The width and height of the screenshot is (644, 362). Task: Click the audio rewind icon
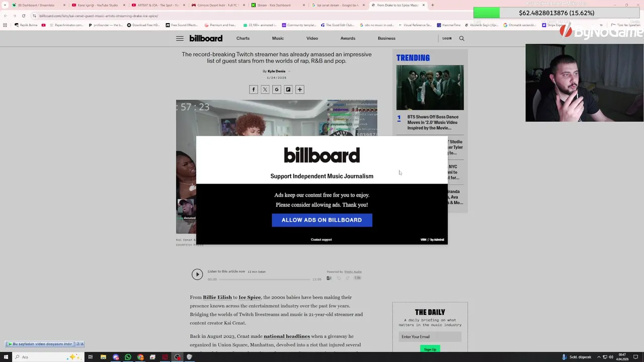(x=339, y=278)
